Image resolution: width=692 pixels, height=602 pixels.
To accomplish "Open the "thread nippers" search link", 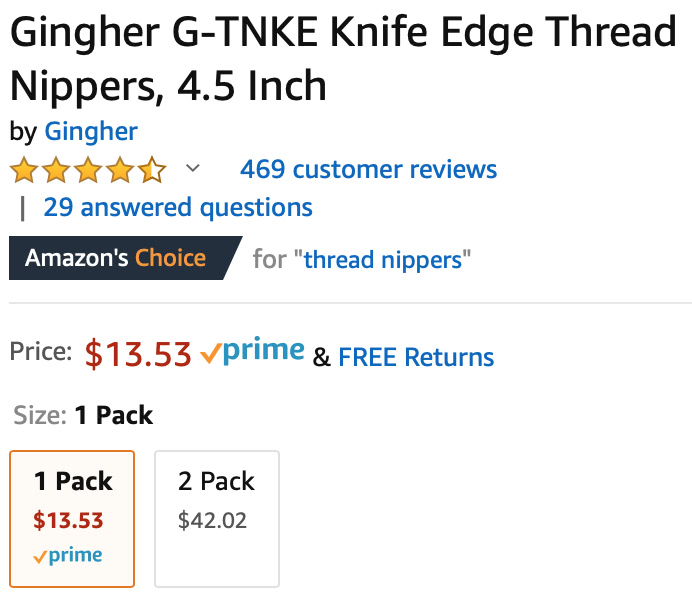I will point(383,260).
